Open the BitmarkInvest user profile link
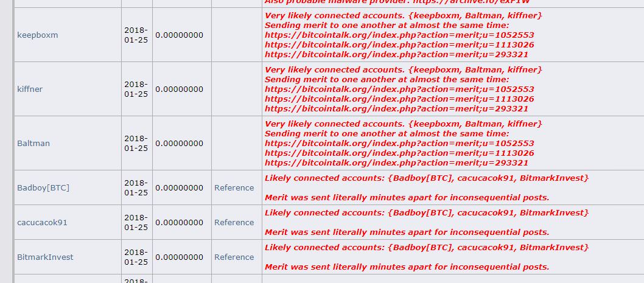 tap(45, 257)
